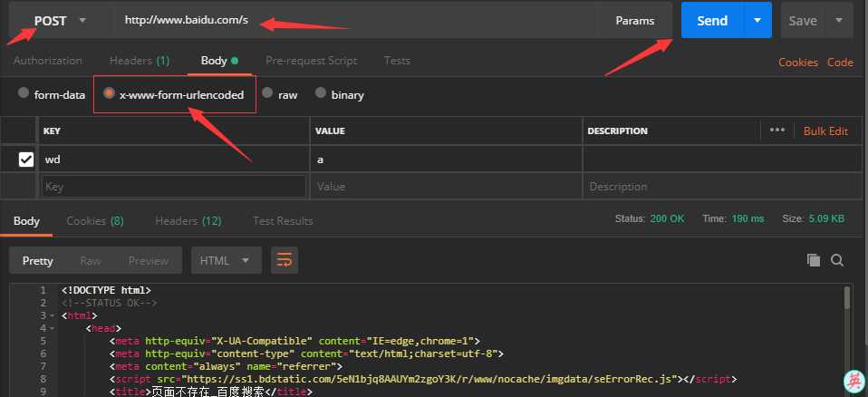868x397 pixels.
Task: Click the referrer meta line
Action: click(226, 366)
